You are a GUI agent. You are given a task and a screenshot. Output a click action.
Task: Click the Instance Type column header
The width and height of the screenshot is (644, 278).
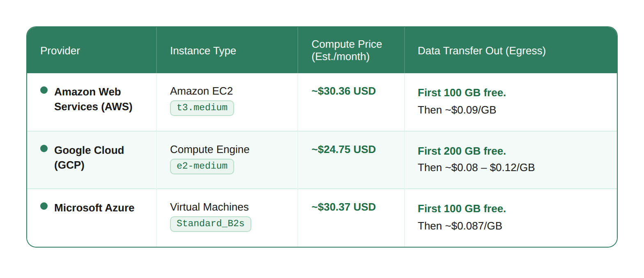[203, 51]
